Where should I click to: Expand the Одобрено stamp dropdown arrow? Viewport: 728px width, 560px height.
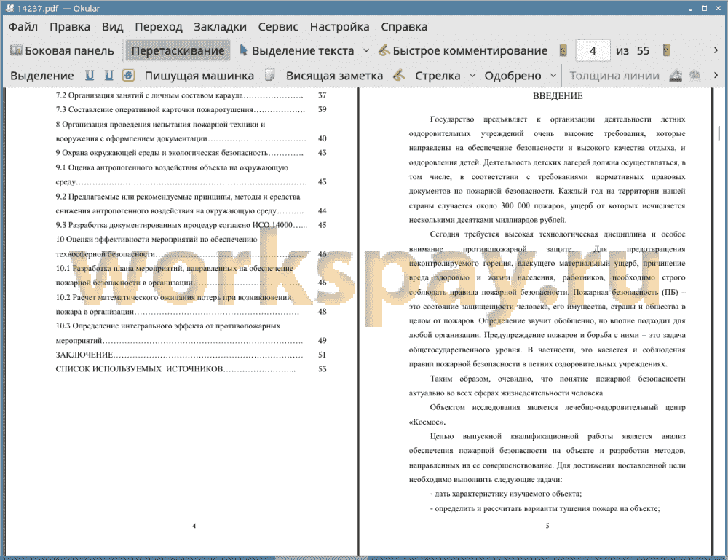(553, 76)
